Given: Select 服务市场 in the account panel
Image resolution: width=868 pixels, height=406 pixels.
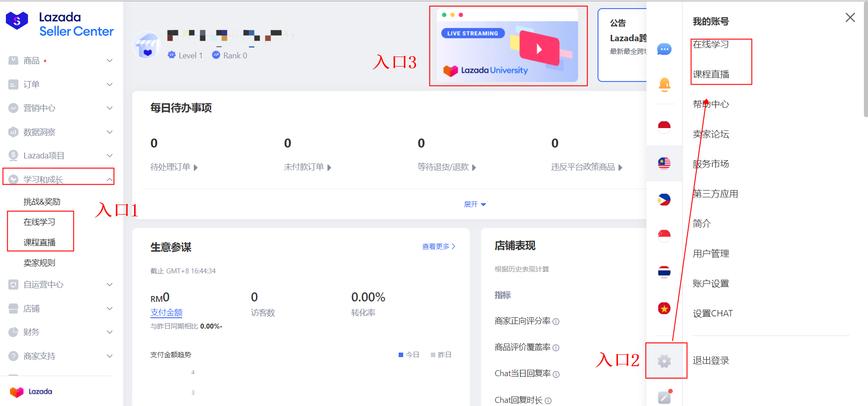Looking at the screenshot, I should coord(711,164).
